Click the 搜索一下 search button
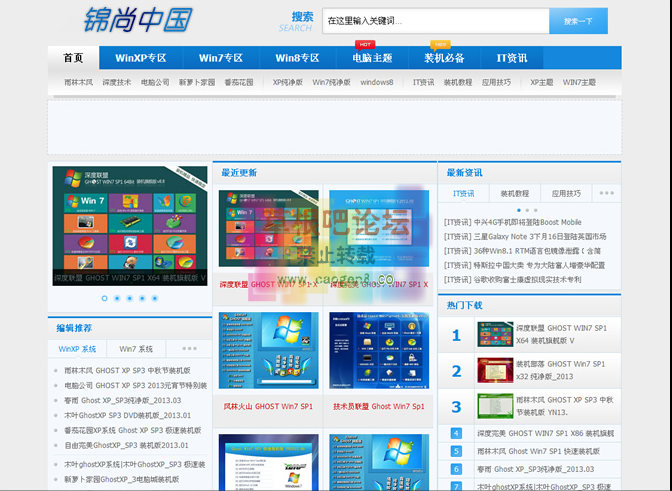 click(x=578, y=21)
